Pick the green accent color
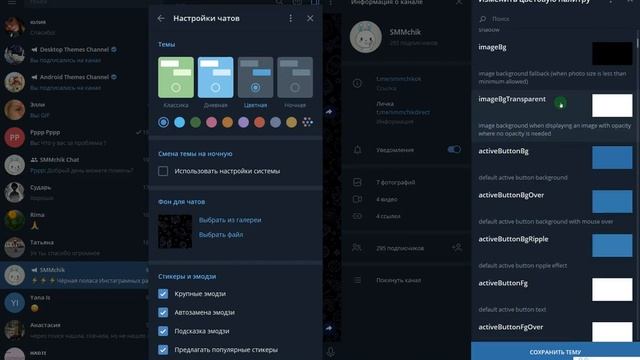Screen dimensions: 640x360 pyautogui.click(x=196, y=122)
